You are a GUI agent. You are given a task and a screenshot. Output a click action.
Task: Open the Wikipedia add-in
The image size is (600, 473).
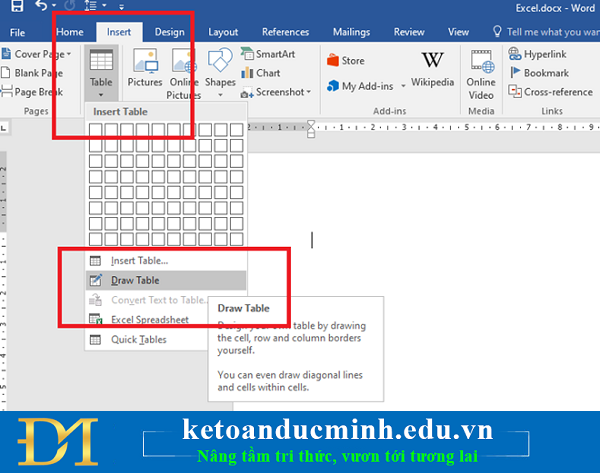coord(432,68)
